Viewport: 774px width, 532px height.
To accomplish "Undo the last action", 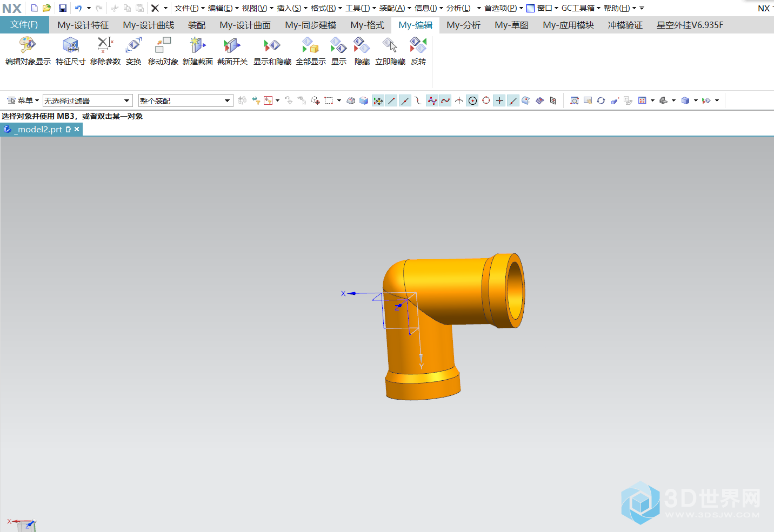I will [78, 8].
